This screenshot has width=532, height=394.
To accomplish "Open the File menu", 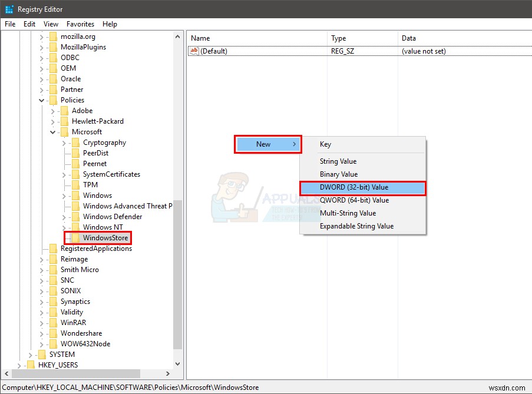I will click(x=10, y=24).
